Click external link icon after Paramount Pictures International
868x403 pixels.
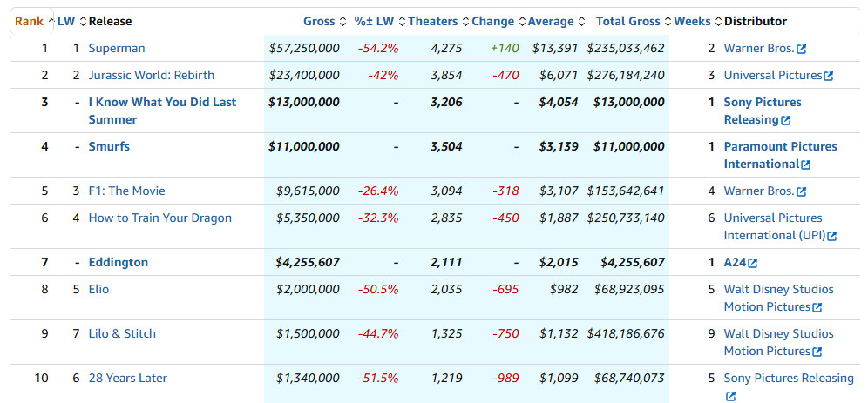pyautogui.click(x=805, y=165)
